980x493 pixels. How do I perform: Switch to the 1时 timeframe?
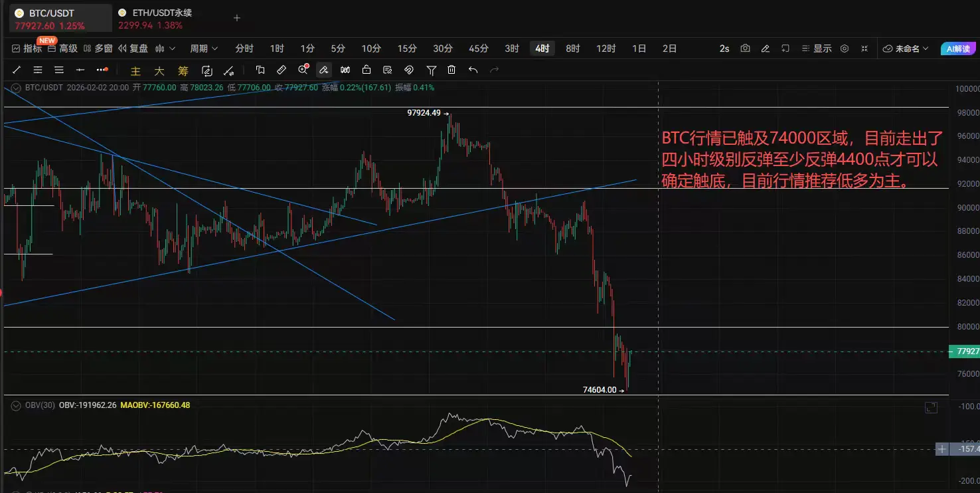277,49
